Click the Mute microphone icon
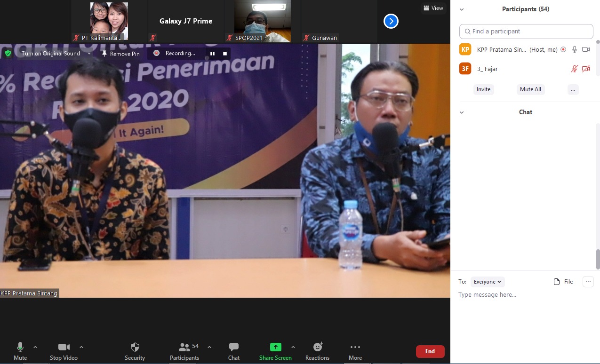This screenshot has height=364, width=600. [20, 347]
